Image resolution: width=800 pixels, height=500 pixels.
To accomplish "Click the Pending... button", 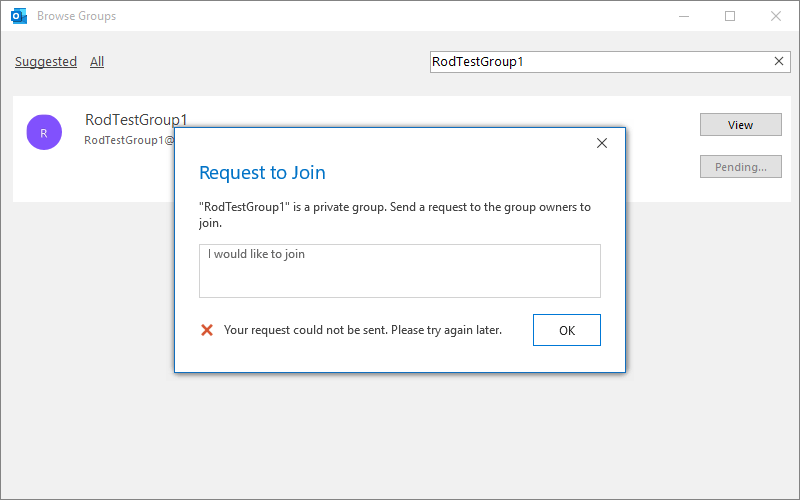I will tap(740, 167).
